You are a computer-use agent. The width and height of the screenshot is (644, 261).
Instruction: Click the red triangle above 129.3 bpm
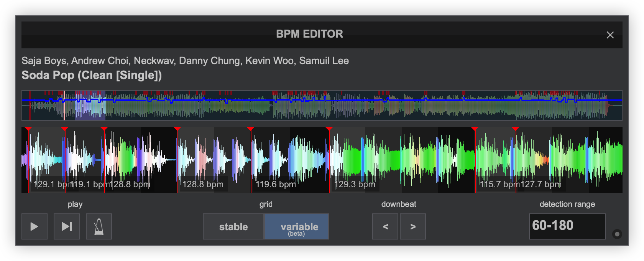click(x=329, y=129)
